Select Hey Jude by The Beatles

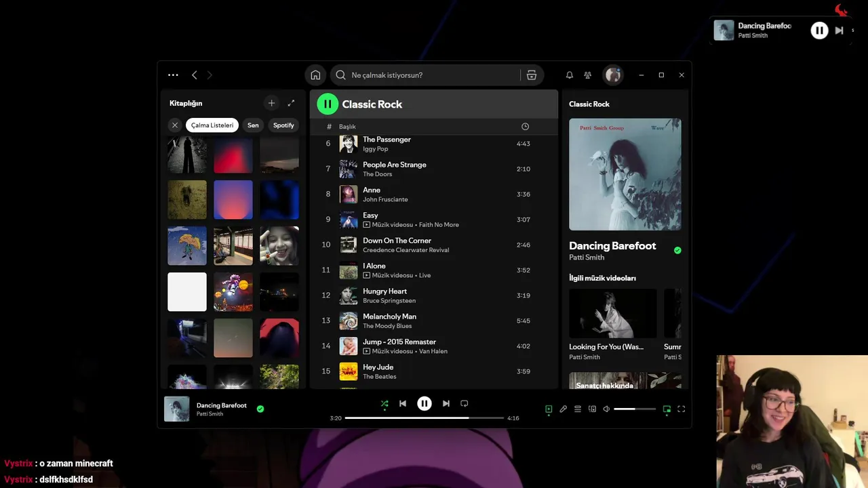[x=434, y=371]
